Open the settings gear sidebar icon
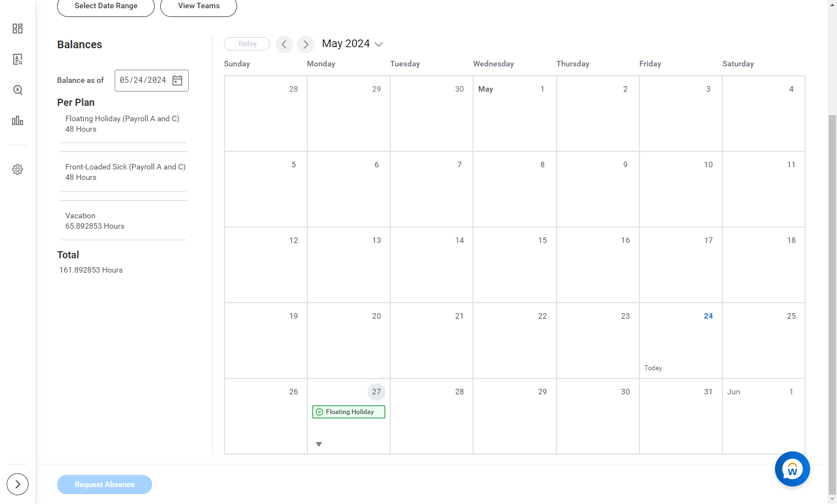Image resolution: width=837 pixels, height=504 pixels. [18, 169]
